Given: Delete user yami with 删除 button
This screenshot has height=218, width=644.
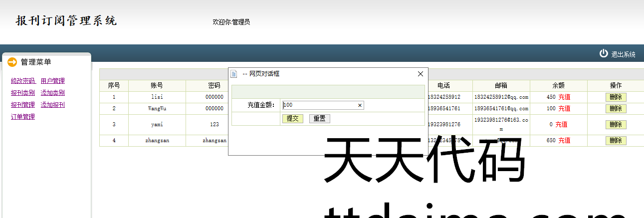Looking at the screenshot, I should pyautogui.click(x=616, y=124).
